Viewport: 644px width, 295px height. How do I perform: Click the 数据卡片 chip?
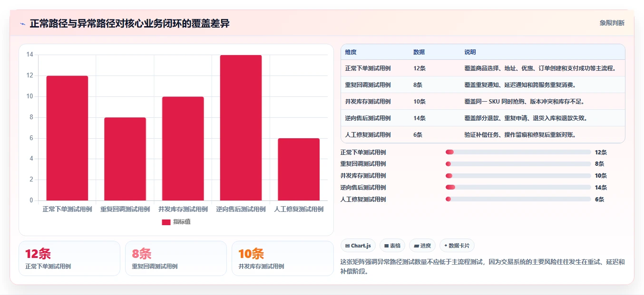[x=457, y=246]
